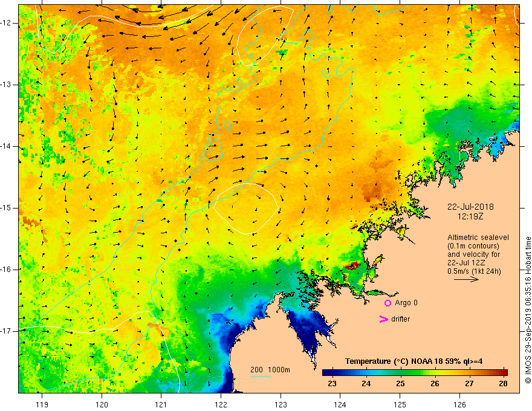The width and height of the screenshot is (532, 411).
Task: Click the 0.5m/s velocity scale arrow
Action: click(466, 279)
